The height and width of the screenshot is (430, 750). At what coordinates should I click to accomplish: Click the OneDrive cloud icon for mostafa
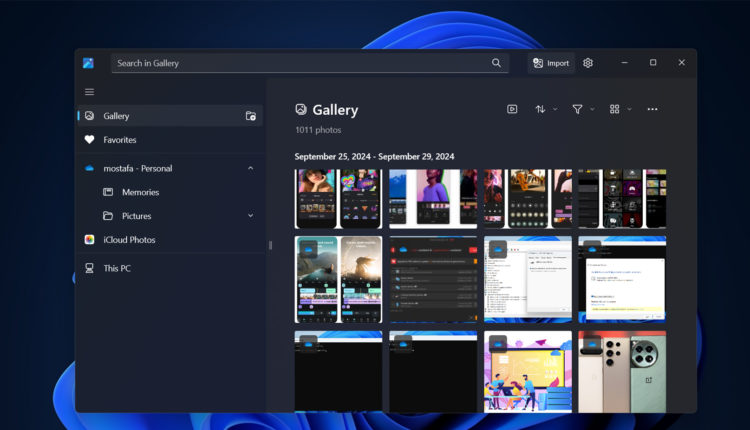[x=89, y=168]
